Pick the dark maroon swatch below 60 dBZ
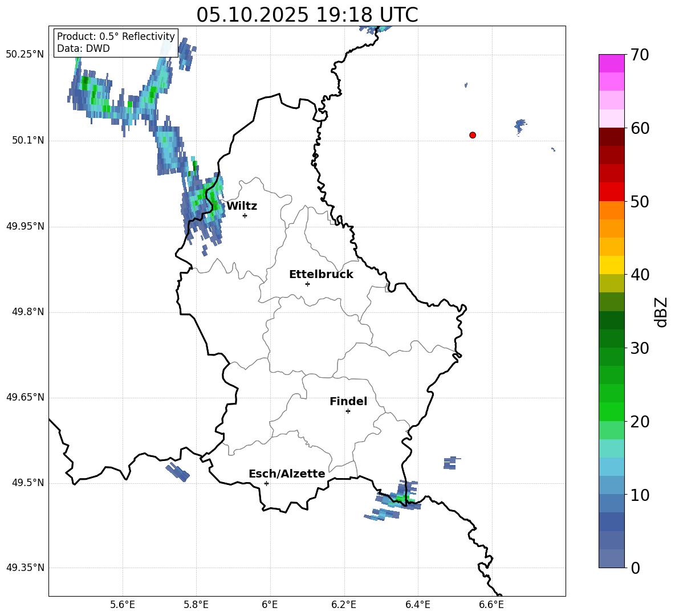The height and width of the screenshot is (616, 675). tap(612, 137)
